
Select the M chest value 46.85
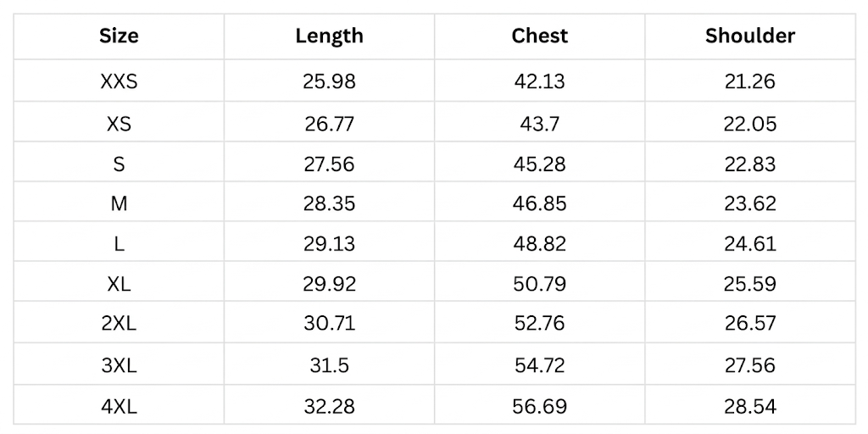point(539,203)
